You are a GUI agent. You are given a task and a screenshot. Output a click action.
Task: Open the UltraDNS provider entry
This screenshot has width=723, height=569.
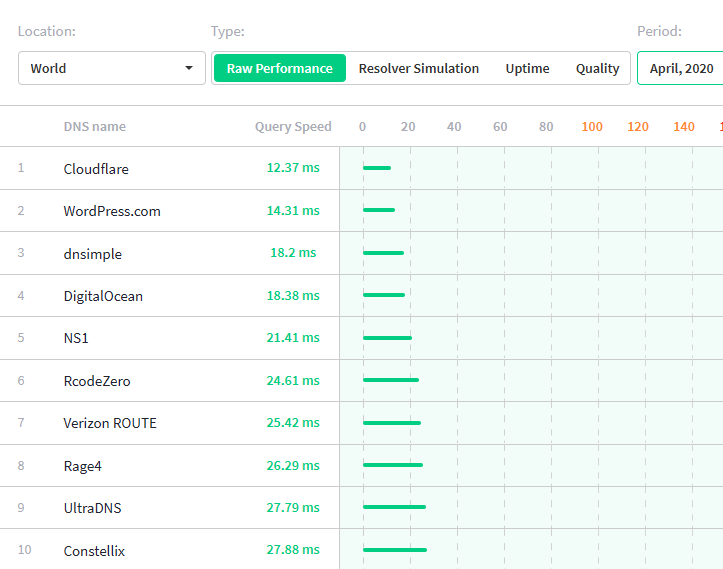click(x=92, y=508)
